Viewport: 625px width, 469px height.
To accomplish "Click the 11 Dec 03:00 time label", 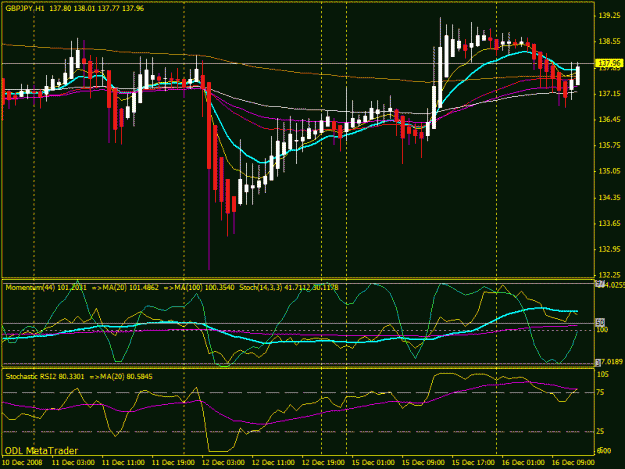I will pyautogui.click(x=73, y=463).
